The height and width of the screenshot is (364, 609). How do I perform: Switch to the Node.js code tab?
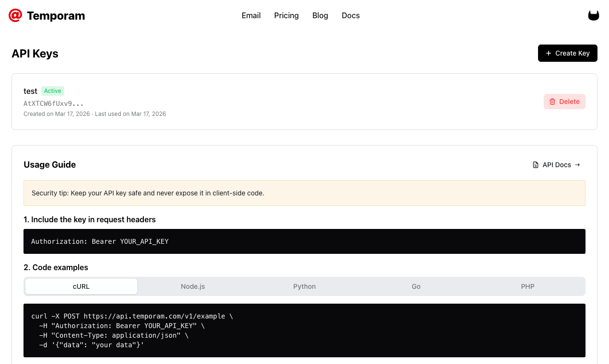click(x=193, y=286)
